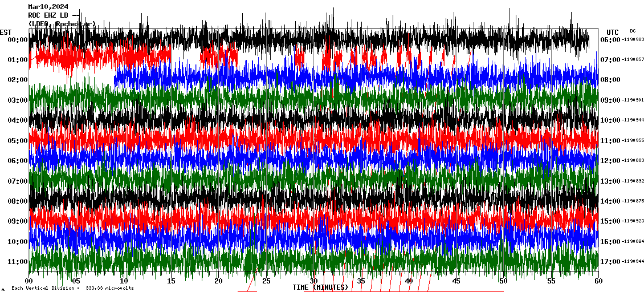
Task: Click the Mar10,2024 date label
Action: [x=48, y=7]
